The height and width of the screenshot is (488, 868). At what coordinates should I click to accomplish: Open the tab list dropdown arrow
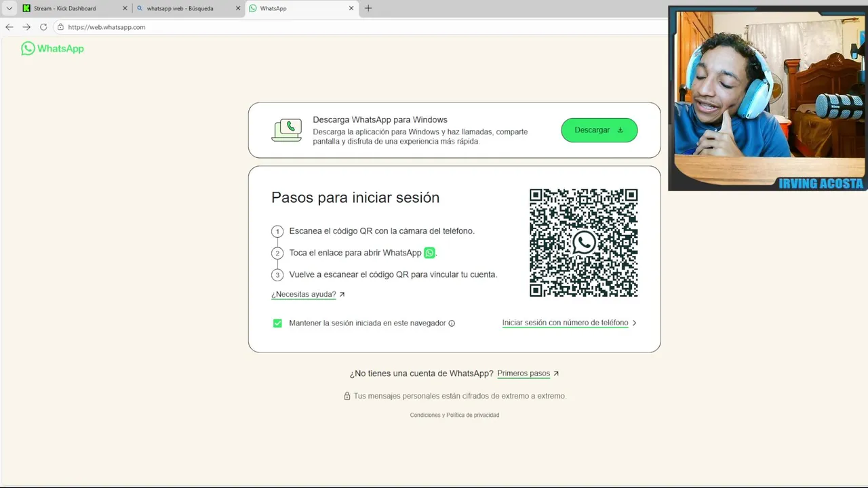pyautogui.click(x=9, y=8)
